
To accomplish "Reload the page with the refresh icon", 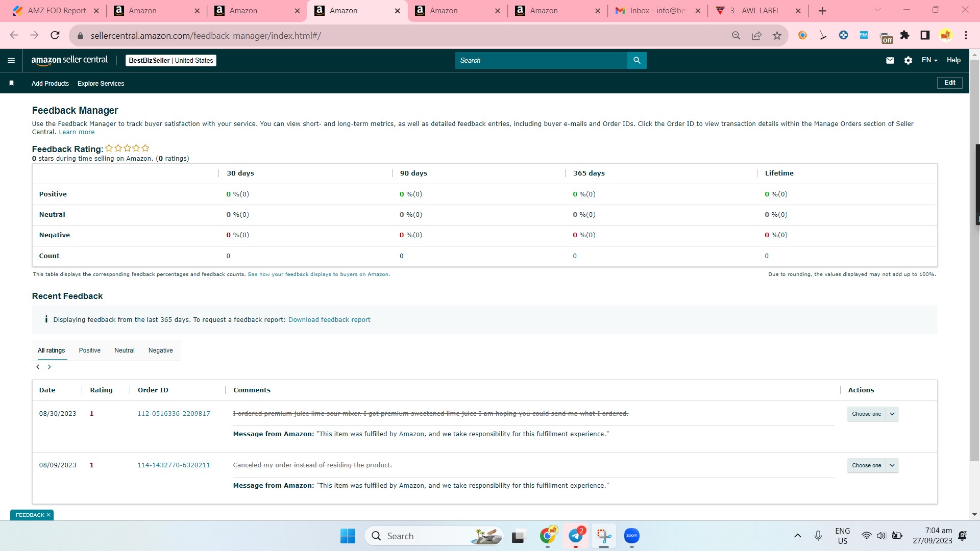I will (55, 35).
